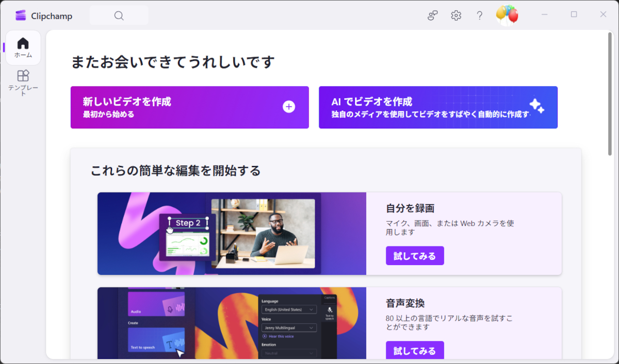
Task: Click the Clipchamp logo icon
Action: click(x=21, y=15)
